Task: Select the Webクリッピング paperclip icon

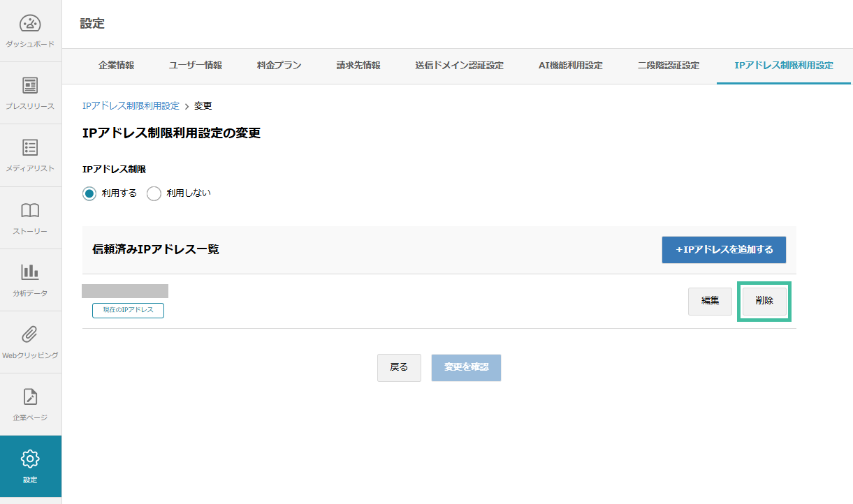Action: tap(29, 334)
